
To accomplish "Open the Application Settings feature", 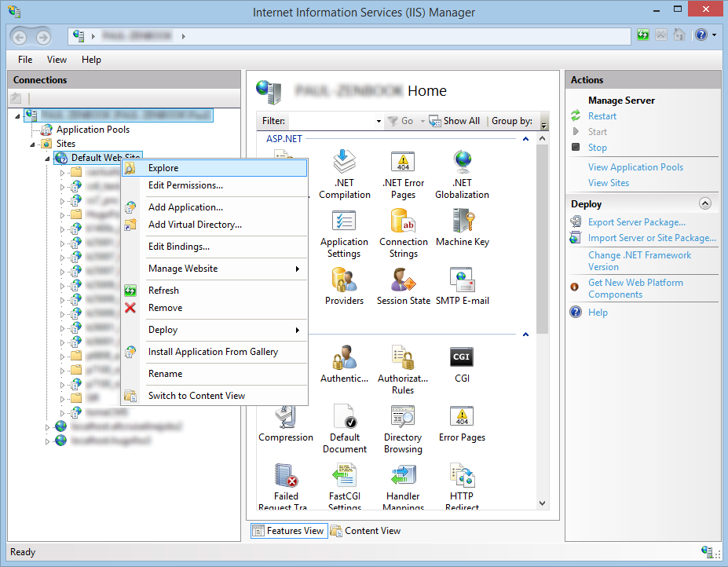I will click(x=344, y=233).
